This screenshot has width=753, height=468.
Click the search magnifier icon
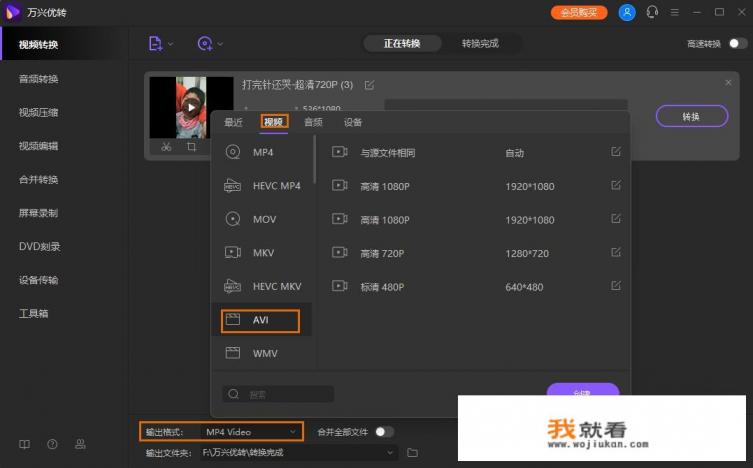pyautogui.click(x=233, y=394)
